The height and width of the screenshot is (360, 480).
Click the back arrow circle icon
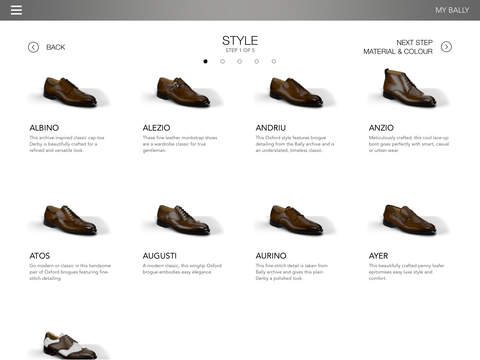tap(33, 47)
